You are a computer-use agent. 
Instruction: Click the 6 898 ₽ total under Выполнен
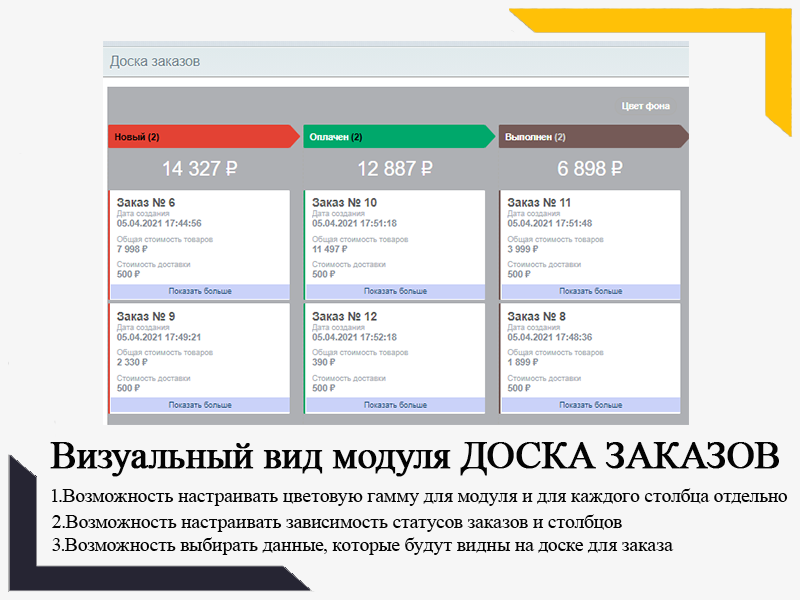[591, 169]
